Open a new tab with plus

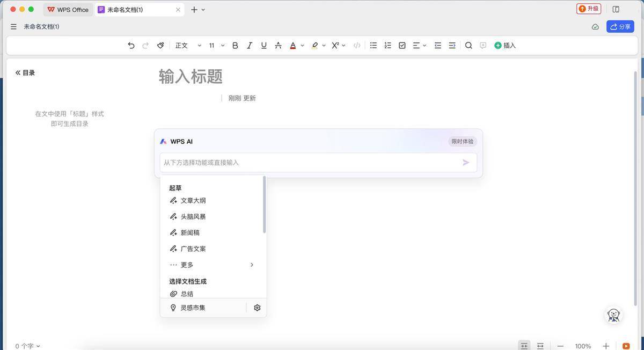point(194,10)
